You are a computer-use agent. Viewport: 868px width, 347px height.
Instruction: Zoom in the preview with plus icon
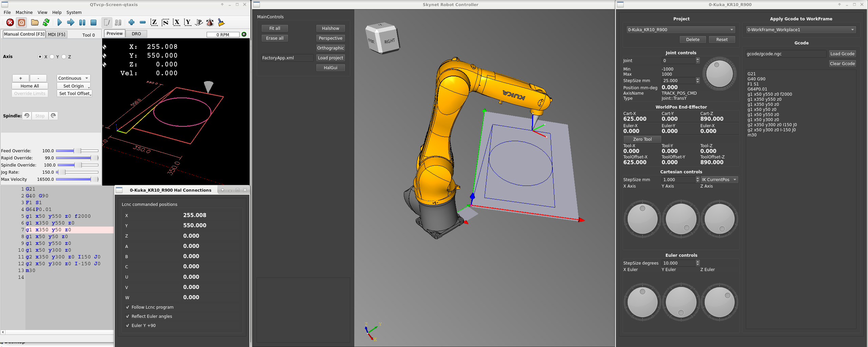pyautogui.click(x=132, y=22)
